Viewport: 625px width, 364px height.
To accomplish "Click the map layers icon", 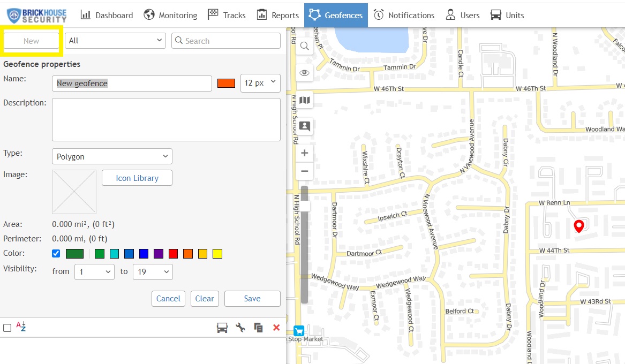I will pyautogui.click(x=305, y=100).
